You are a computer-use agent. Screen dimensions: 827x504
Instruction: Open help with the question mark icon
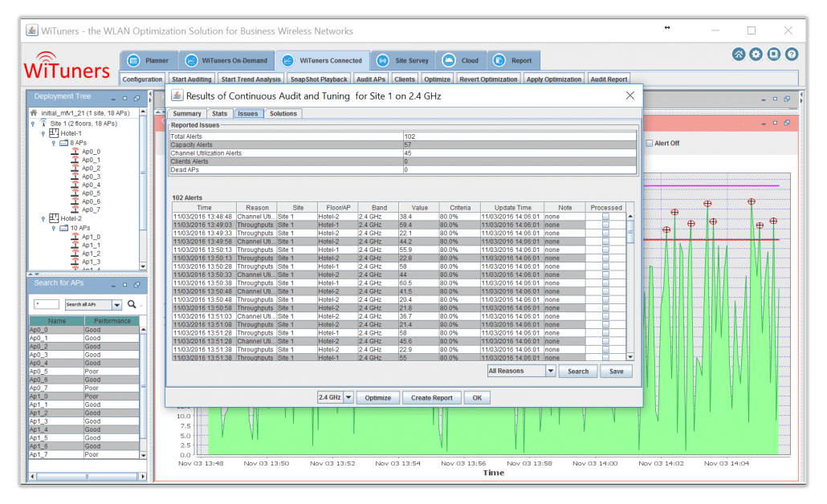(791, 54)
